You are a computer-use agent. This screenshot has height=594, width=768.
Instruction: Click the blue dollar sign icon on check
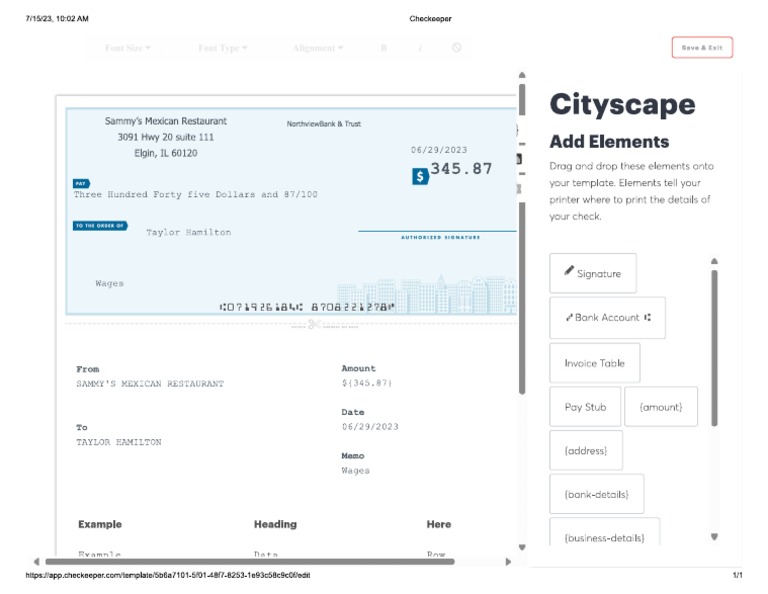[x=421, y=176]
